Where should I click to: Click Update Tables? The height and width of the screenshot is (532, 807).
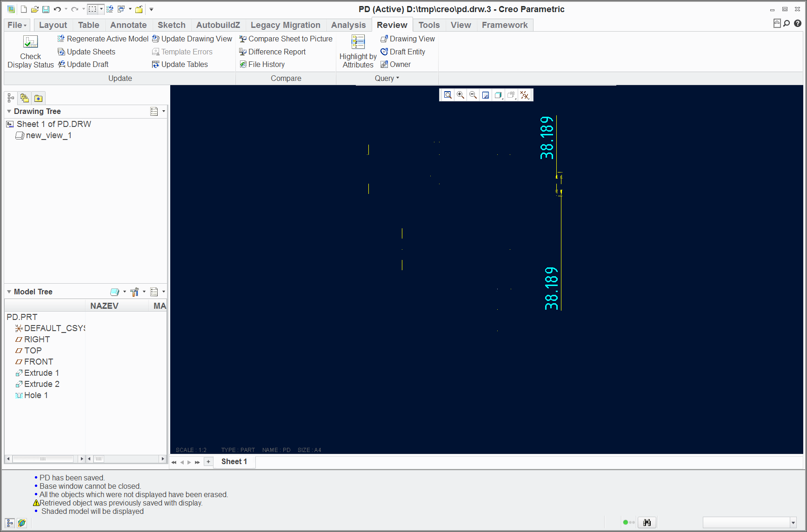pos(180,64)
